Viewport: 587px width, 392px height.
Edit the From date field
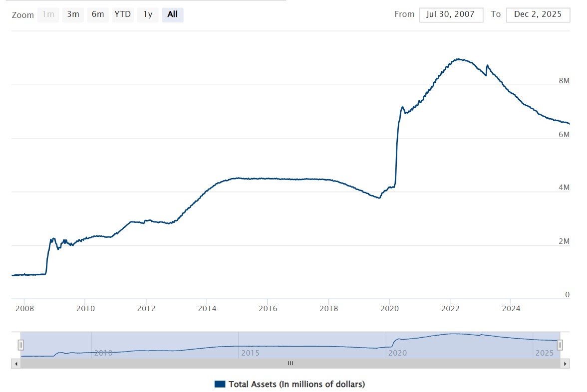coord(451,14)
